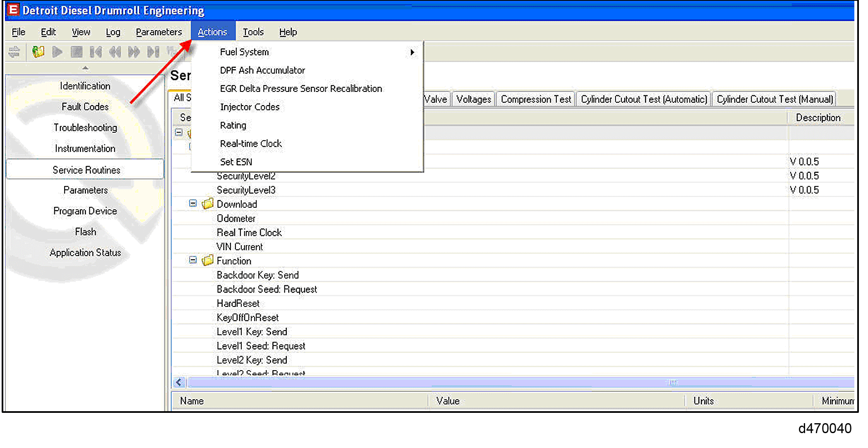The image size is (868, 448).
Task: Switch to the Compression Test tab
Action: (x=535, y=100)
